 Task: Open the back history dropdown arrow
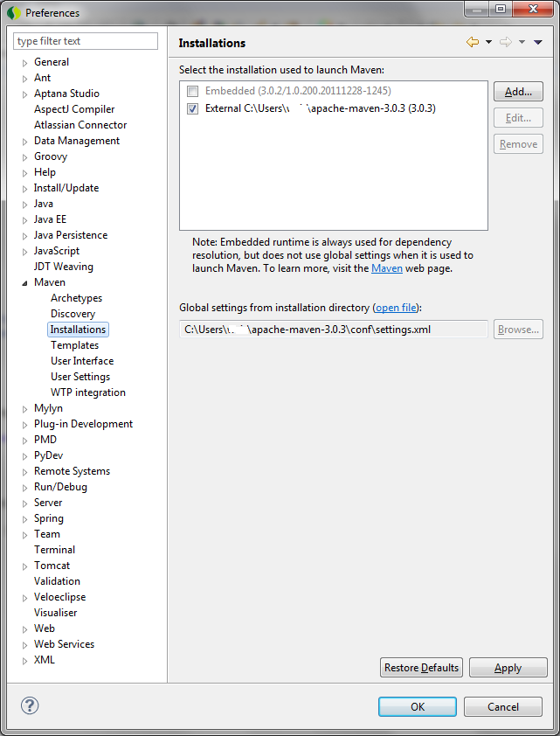(488, 42)
